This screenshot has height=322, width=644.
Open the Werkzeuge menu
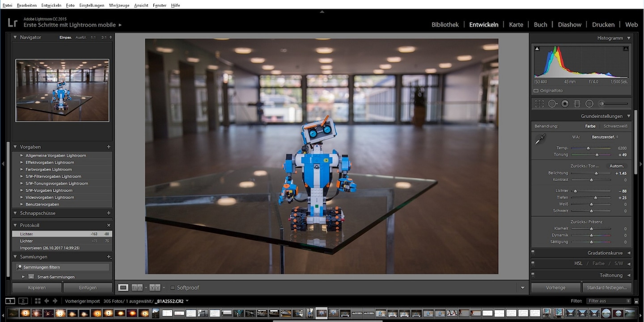coord(119,5)
